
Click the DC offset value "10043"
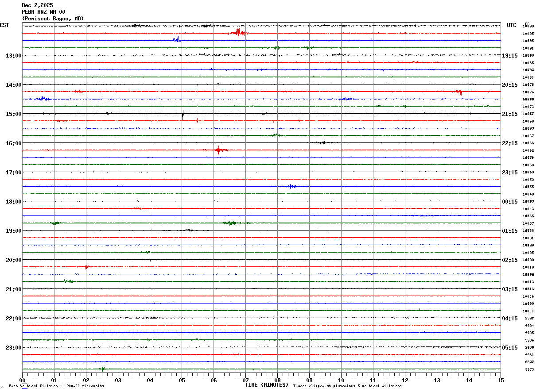528,209
